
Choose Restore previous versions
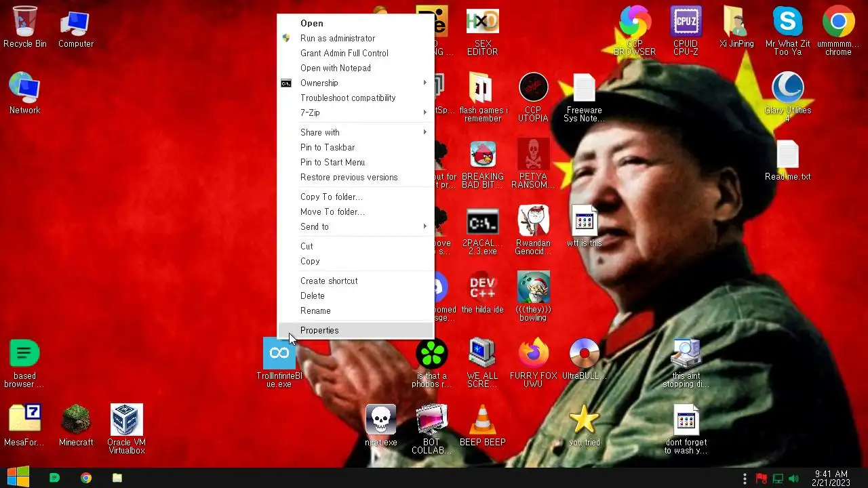point(355,177)
